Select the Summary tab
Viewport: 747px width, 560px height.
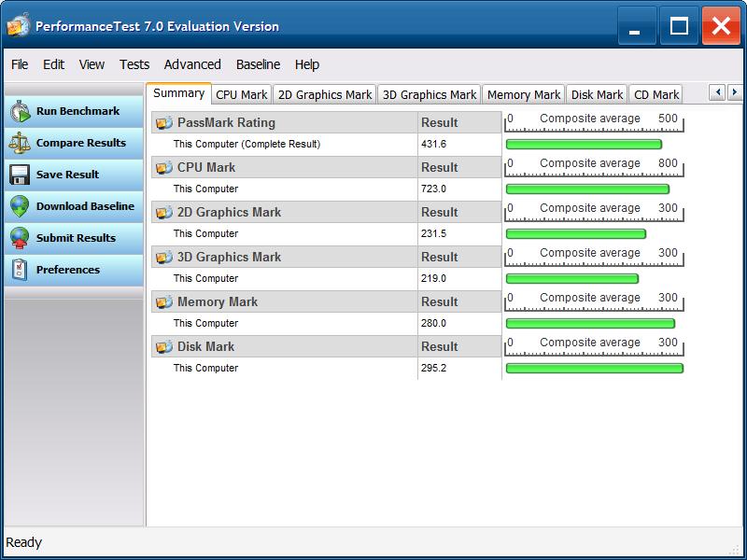point(178,93)
